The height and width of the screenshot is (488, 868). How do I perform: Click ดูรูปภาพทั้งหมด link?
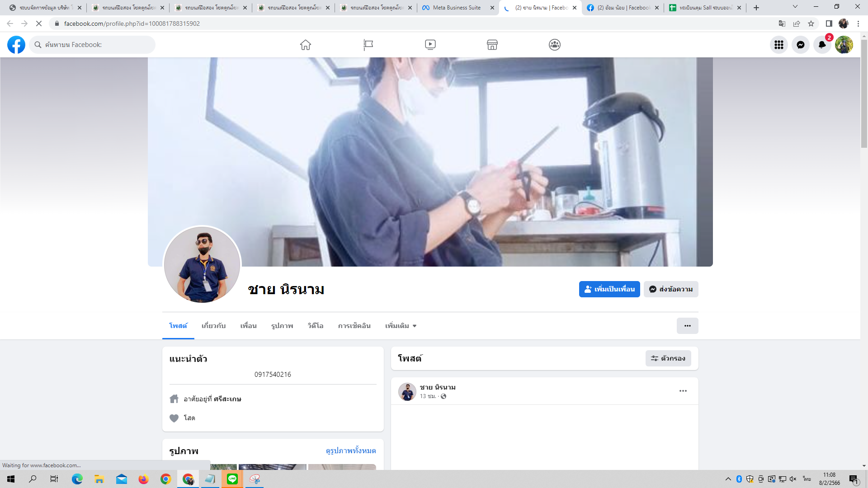pos(351,451)
